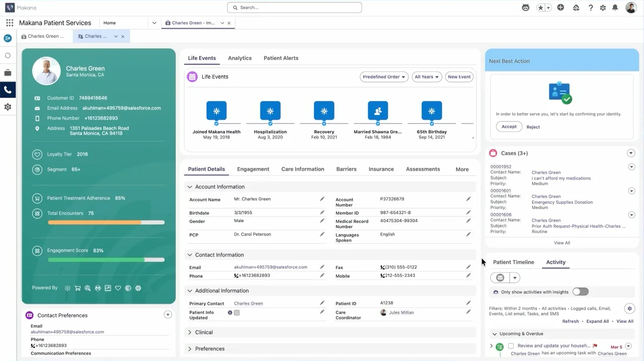Click the email compose icon under Activity
The width and height of the screenshot is (644, 361).
pos(499,277)
